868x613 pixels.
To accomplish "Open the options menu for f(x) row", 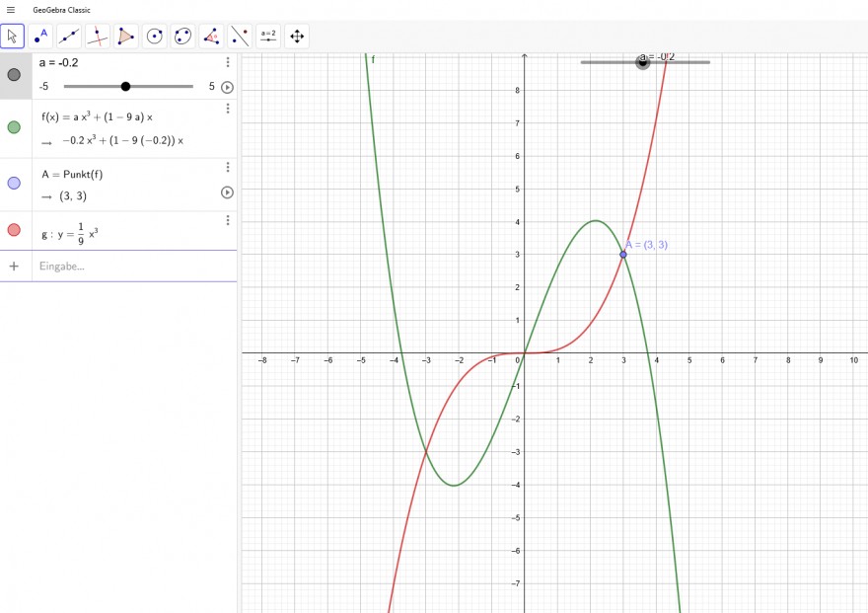I will point(228,109).
